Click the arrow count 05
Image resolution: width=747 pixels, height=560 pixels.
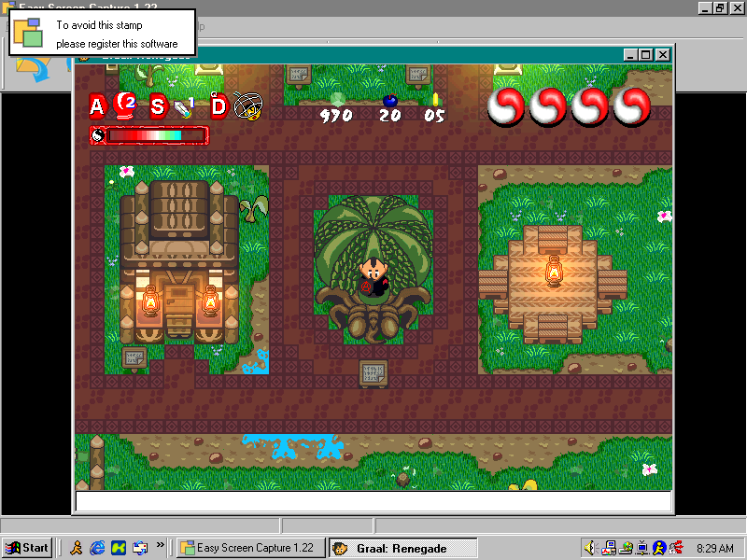[434, 115]
